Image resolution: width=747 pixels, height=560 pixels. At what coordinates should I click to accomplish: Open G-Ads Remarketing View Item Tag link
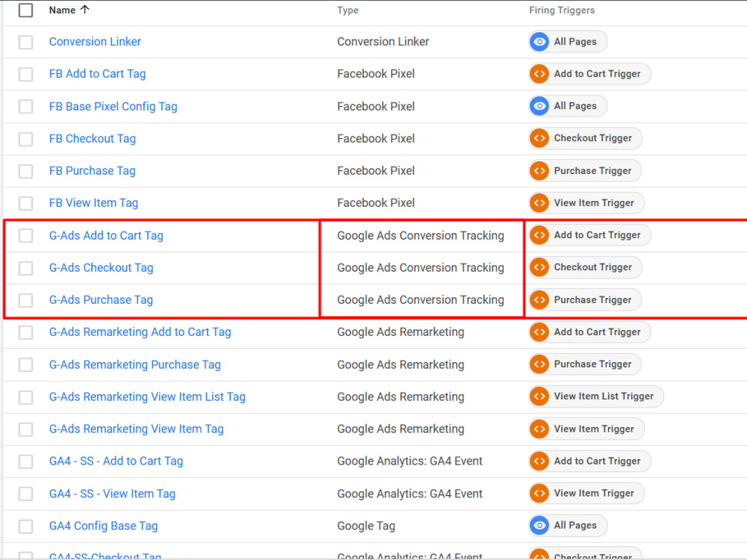point(137,429)
